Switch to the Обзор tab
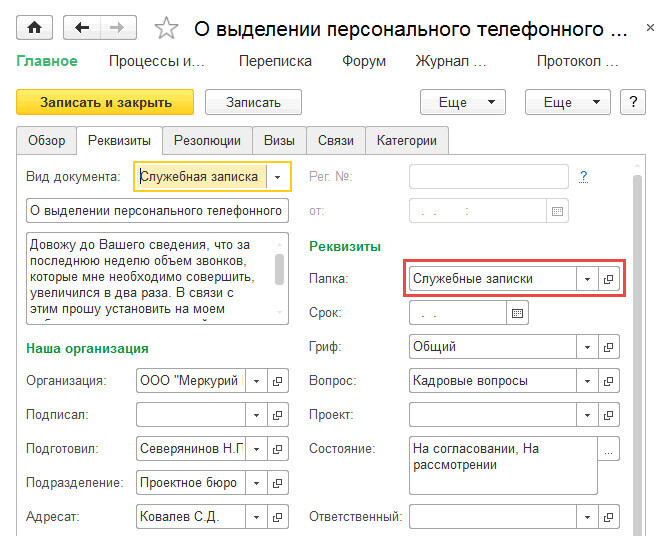658x536 pixels. 47,141
